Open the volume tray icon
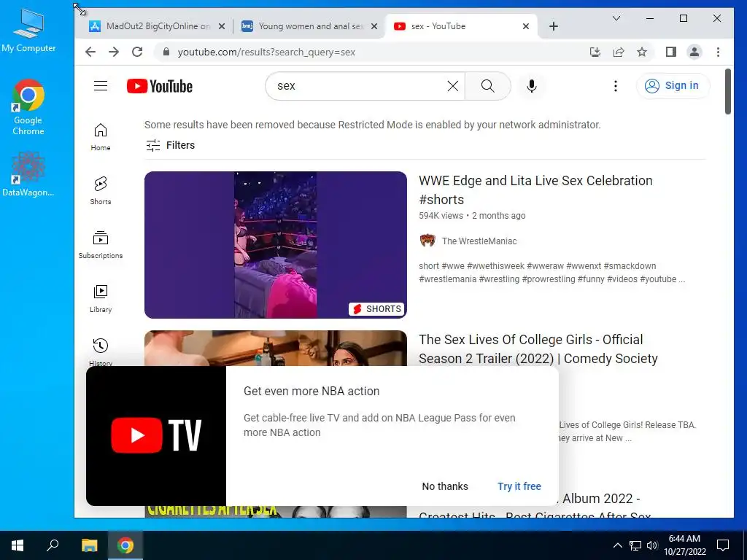This screenshot has width=747, height=560. (x=652, y=545)
